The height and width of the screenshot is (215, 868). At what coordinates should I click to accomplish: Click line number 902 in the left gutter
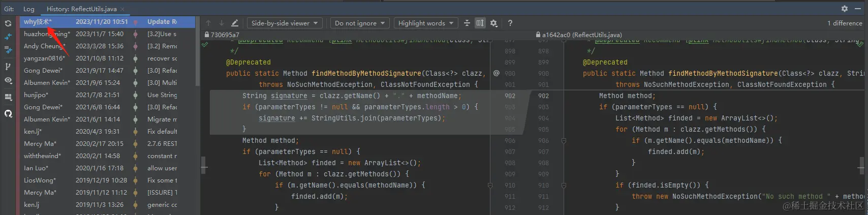(x=510, y=96)
